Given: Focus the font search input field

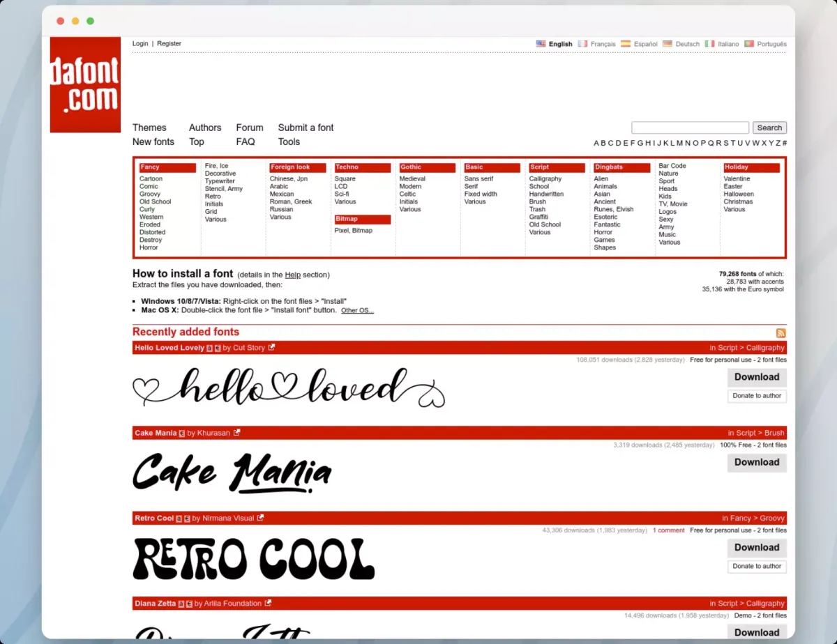Looking at the screenshot, I should click(x=690, y=128).
